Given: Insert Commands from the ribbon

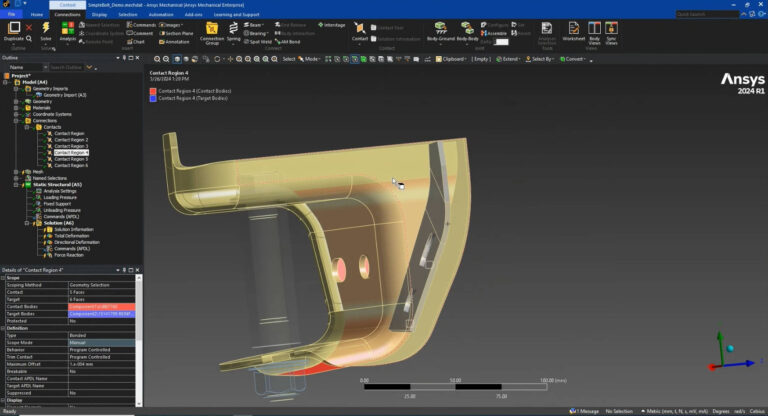Looking at the screenshot, I should (x=141, y=24).
